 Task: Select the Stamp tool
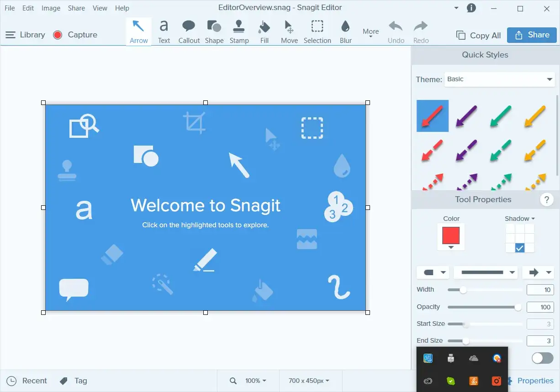click(x=239, y=31)
